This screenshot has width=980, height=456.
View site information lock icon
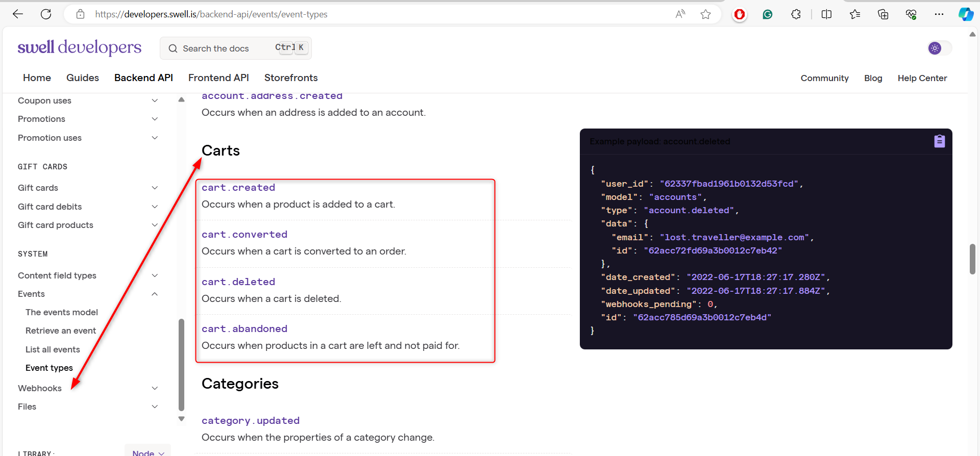tap(80, 14)
